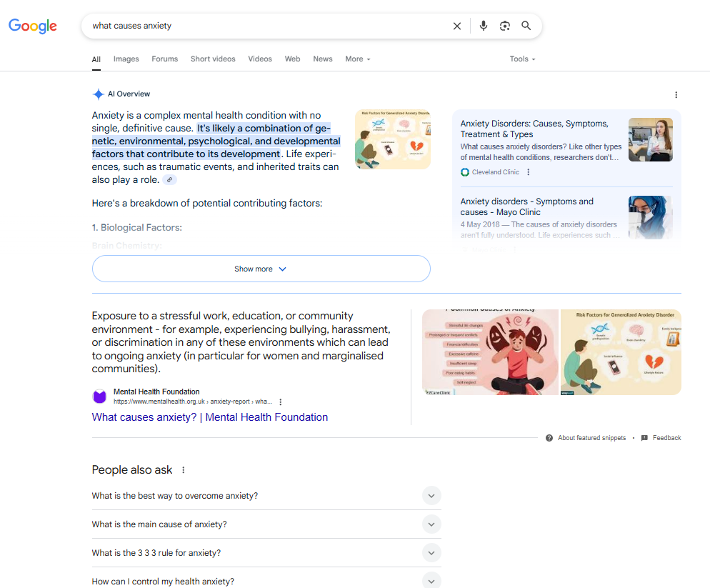
Task: Click Mental Health Foundation purple favicon
Action: click(99, 397)
